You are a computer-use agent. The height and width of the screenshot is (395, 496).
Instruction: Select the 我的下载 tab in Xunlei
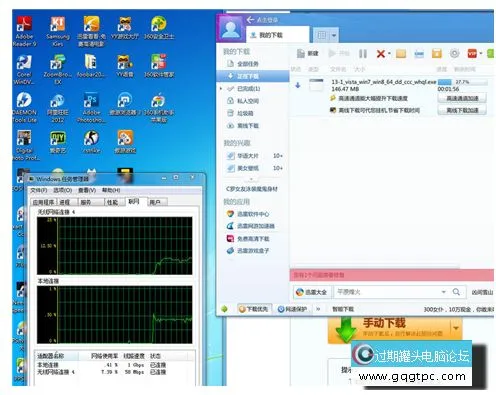(x=278, y=35)
